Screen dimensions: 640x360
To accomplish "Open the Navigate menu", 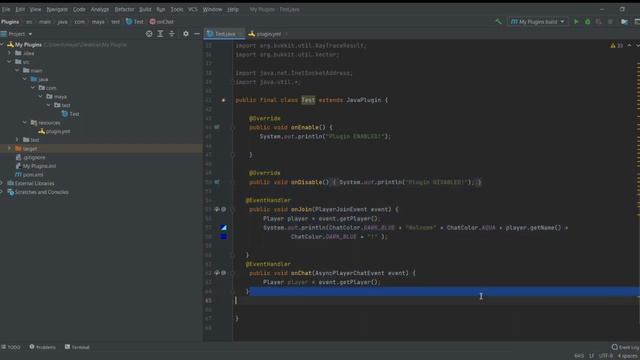I will 57,9.
